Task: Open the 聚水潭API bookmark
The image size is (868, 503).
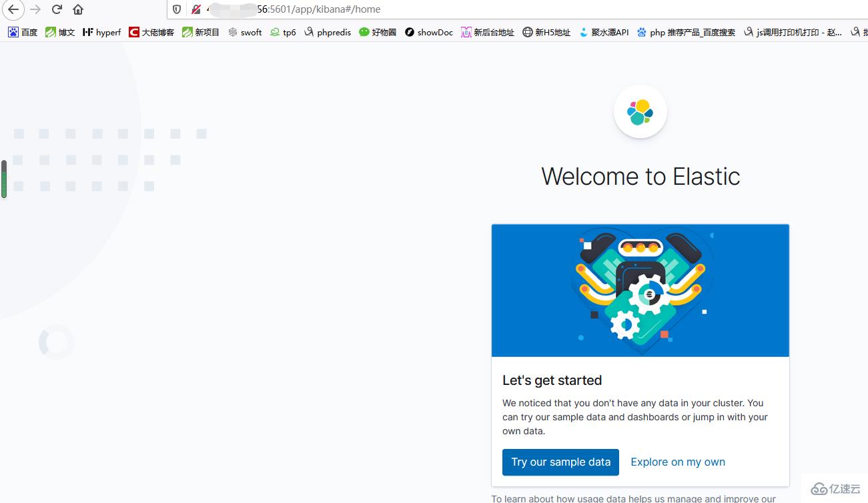Action: coord(604,32)
